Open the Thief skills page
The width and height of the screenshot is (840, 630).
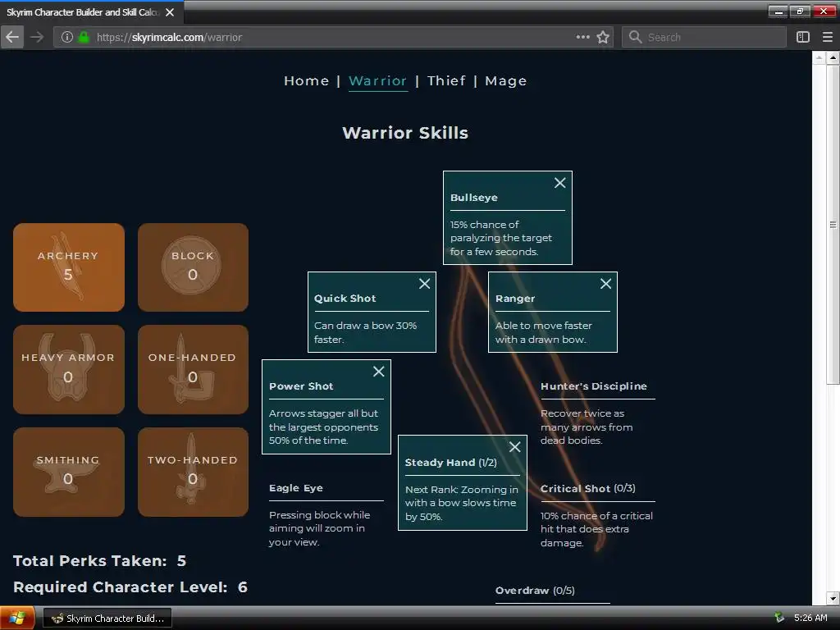[x=446, y=81]
